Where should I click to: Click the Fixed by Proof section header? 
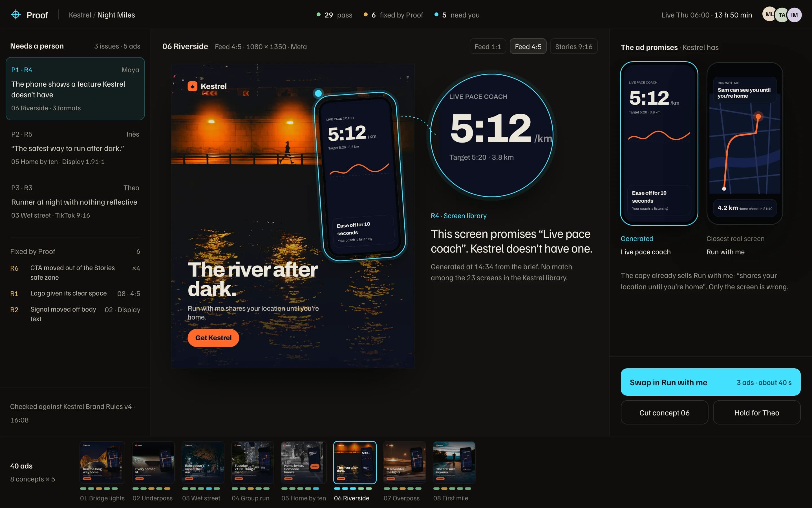pyautogui.click(x=75, y=251)
